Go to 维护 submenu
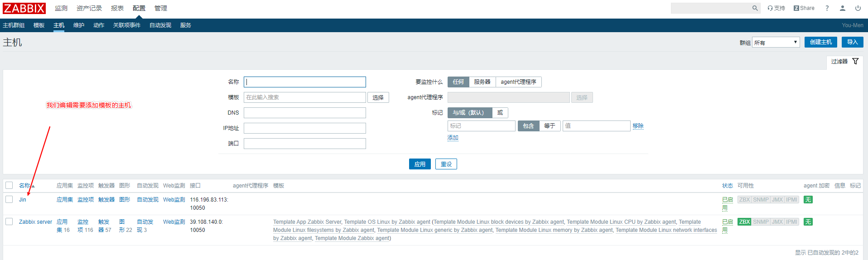The width and height of the screenshot is (868, 260). [x=79, y=25]
